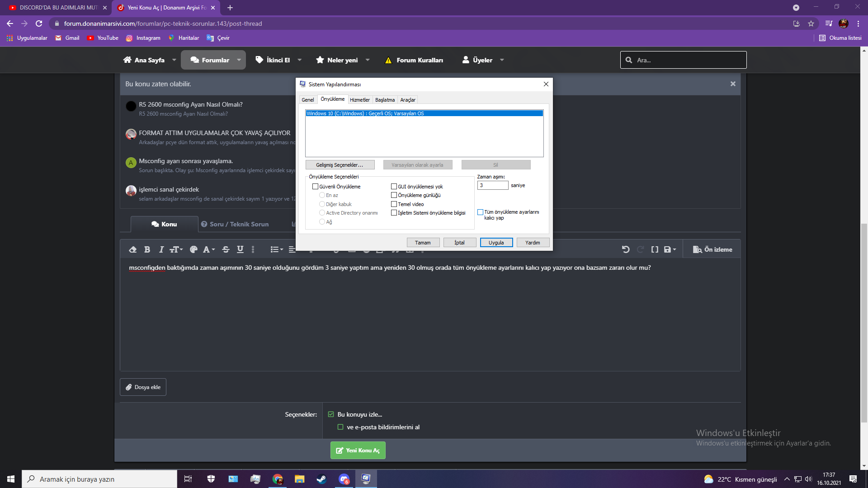Enable Güvenli Önyükleme checkbox
This screenshot has width=868, height=488.
(x=315, y=187)
